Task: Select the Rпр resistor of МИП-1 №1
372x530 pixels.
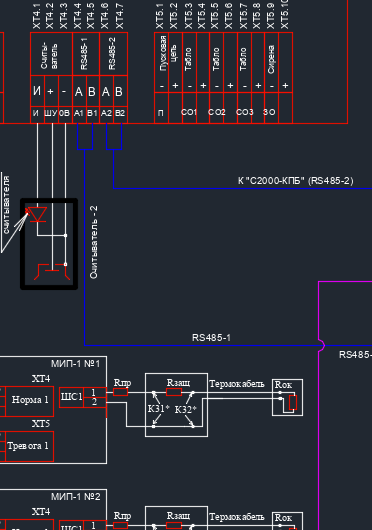Action: pyautogui.click(x=120, y=392)
